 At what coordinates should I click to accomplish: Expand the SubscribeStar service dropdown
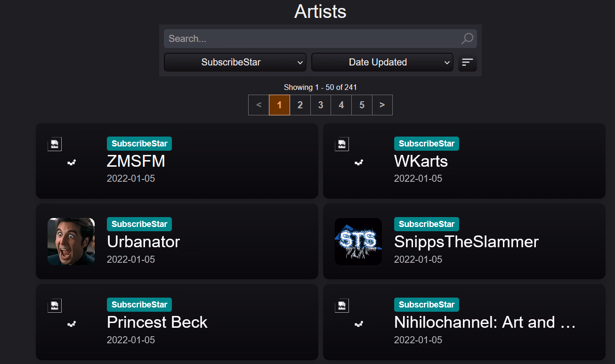(235, 62)
